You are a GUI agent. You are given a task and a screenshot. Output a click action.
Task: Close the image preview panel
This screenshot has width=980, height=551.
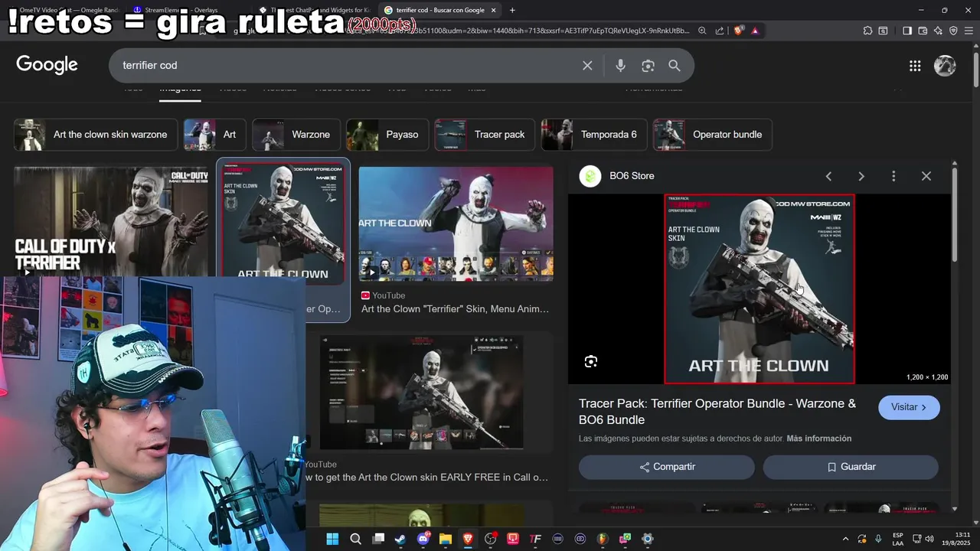926,176
